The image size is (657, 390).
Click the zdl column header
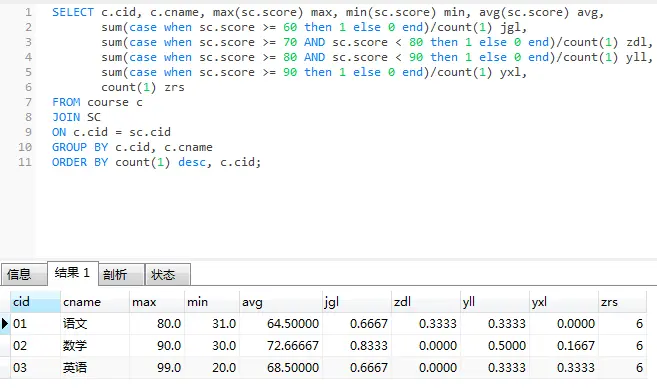pos(426,302)
